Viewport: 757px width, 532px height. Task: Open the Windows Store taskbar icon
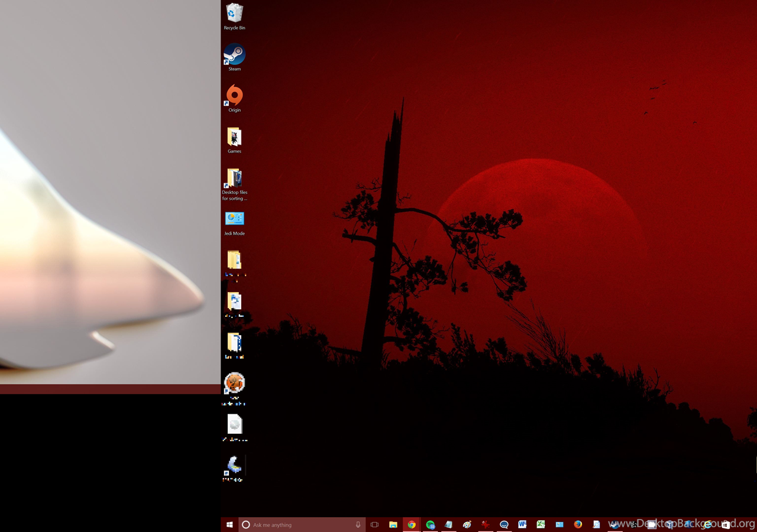pyautogui.click(x=726, y=525)
